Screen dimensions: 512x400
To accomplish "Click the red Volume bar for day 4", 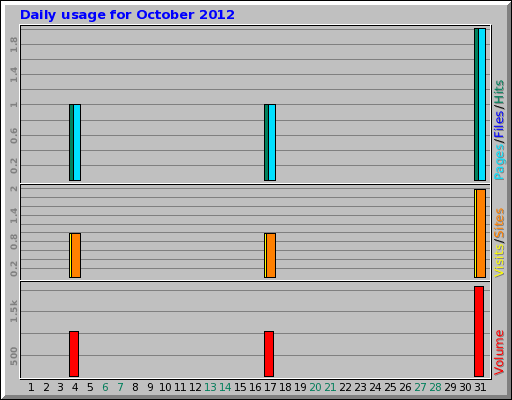I will (x=74, y=354).
